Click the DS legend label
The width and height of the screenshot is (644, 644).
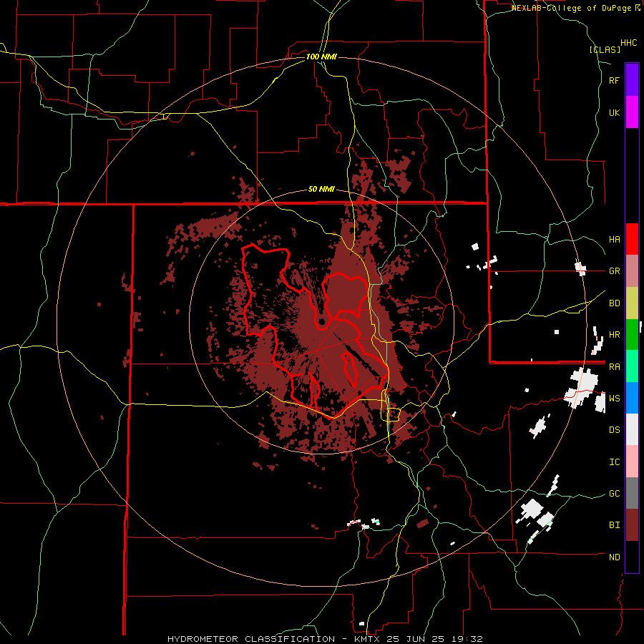614,429
